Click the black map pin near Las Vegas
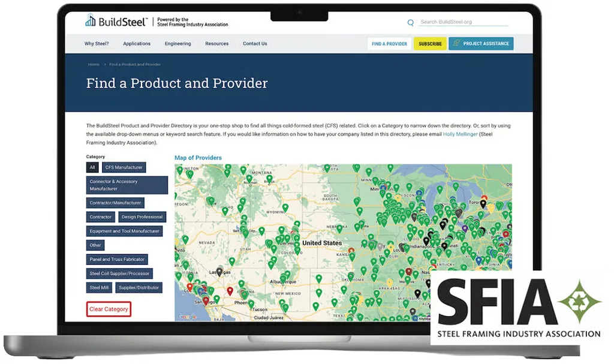The width and height of the screenshot is (614, 364). coord(219,272)
